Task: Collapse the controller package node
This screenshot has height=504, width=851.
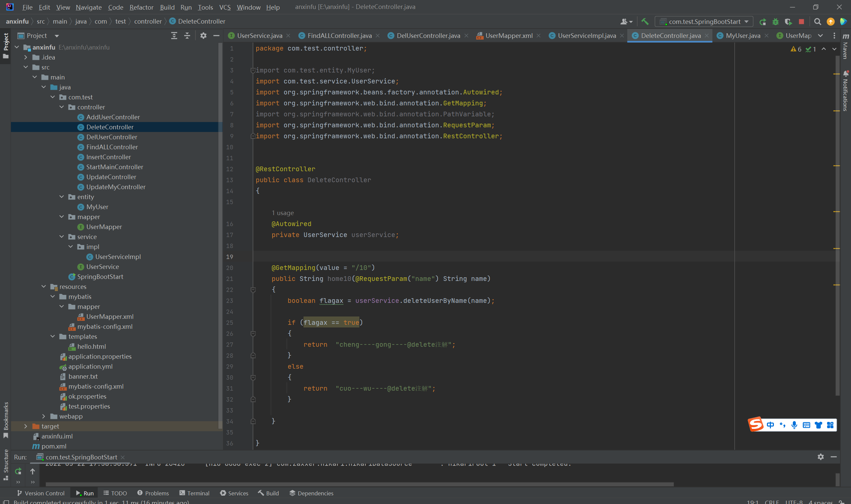Action: (x=62, y=107)
